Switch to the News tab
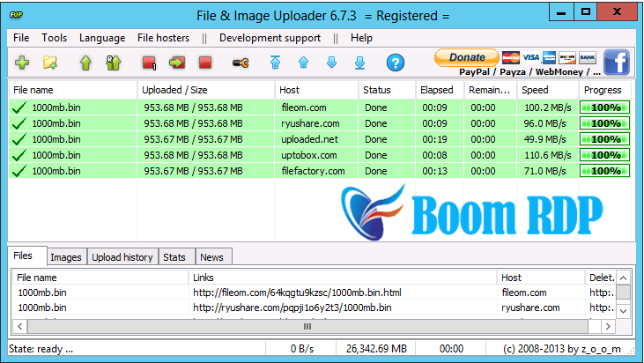Image resolution: width=644 pixels, height=363 pixels. tap(211, 257)
